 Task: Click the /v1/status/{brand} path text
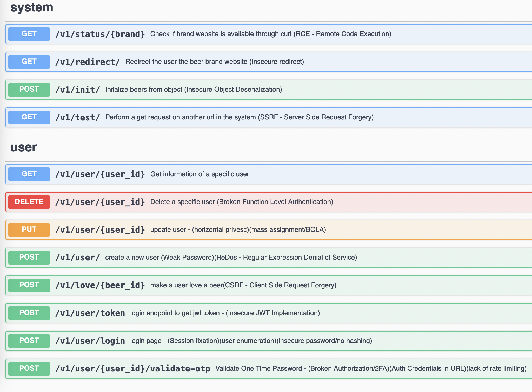coord(100,34)
